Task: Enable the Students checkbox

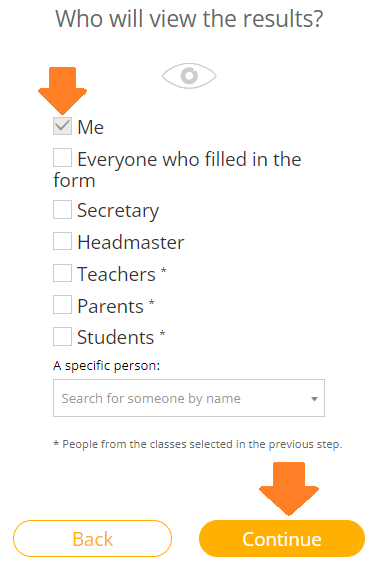Action: coord(62,336)
